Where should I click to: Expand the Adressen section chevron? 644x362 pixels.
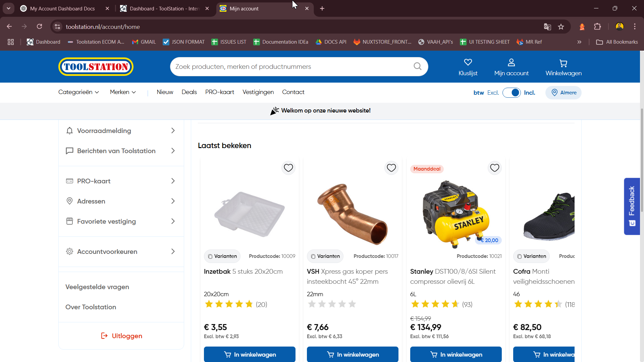pyautogui.click(x=173, y=201)
